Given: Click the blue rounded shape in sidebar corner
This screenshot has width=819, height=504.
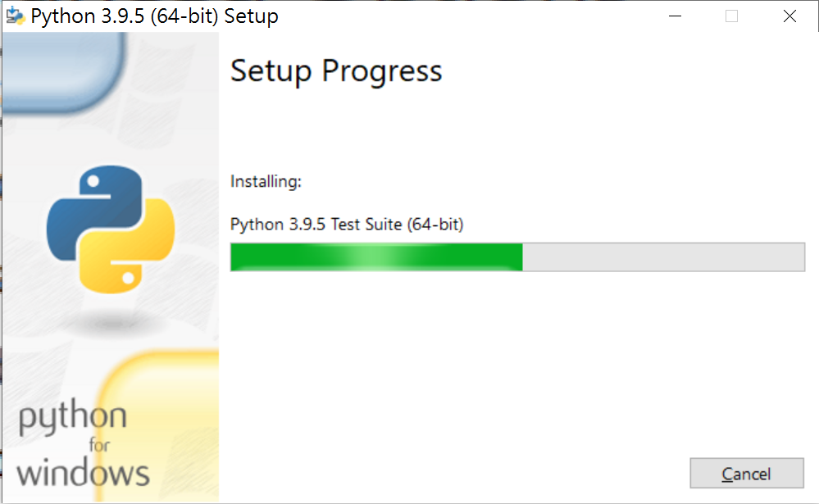Looking at the screenshot, I should click(62, 72).
